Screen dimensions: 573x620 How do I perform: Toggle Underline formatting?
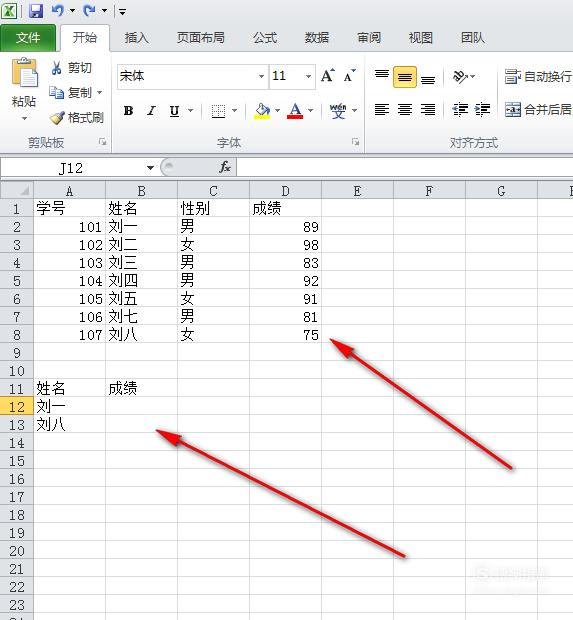click(174, 111)
